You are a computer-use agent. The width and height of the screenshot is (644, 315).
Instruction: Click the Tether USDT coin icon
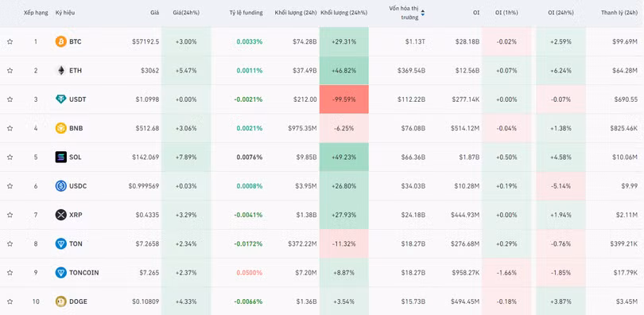pos(60,99)
